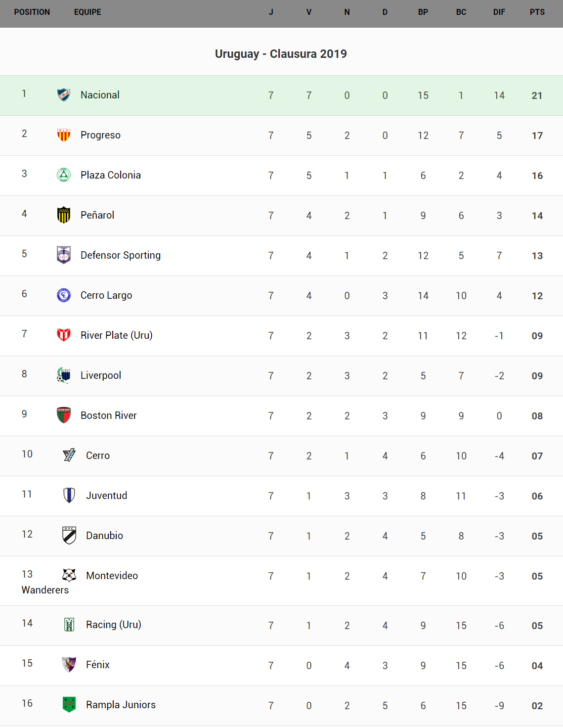Open the Racing (Uru) team link

tap(113, 625)
